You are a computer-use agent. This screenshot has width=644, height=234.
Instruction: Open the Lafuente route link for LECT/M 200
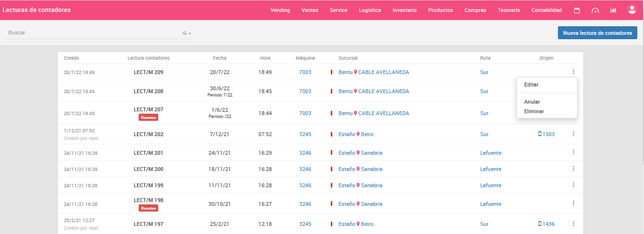coord(491,169)
